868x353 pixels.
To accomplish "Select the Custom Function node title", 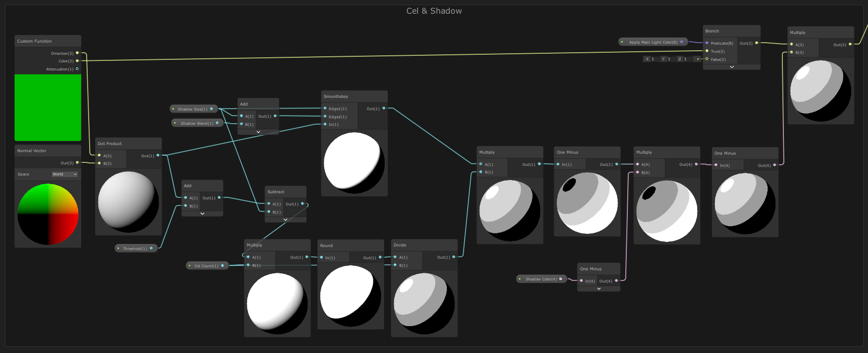I will pyautogui.click(x=34, y=41).
